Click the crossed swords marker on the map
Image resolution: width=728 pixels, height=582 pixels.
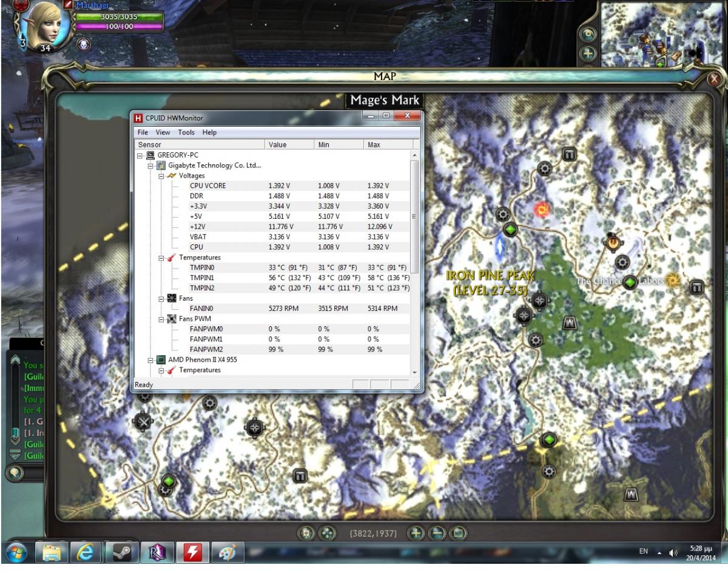click(x=143, y=421)
